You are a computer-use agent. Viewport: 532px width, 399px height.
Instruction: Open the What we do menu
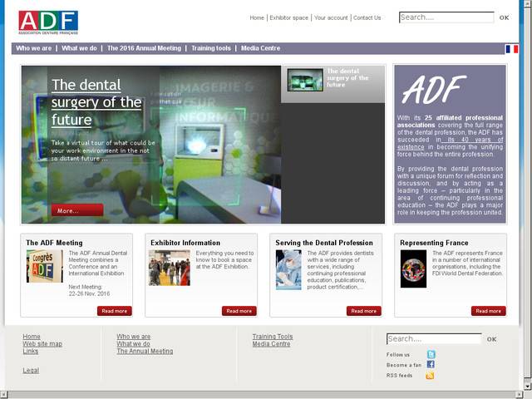79,48
